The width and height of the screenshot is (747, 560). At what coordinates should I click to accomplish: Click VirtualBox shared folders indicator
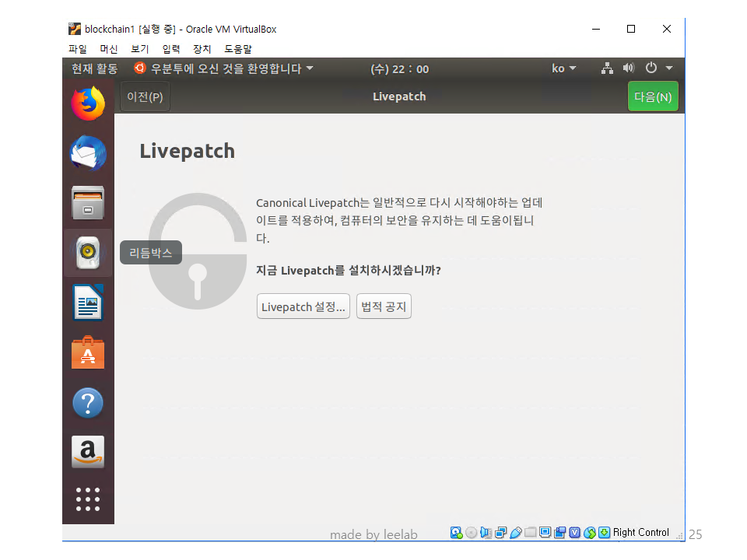point(530,532)
